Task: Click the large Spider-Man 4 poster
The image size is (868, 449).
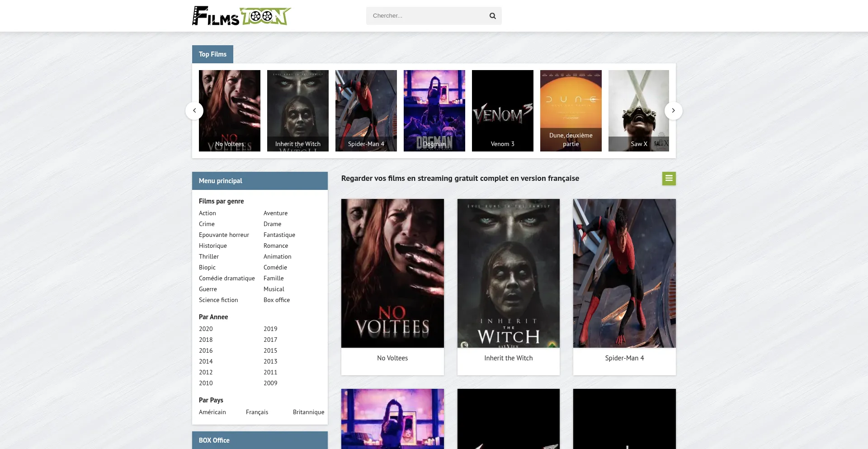Action: [624, 273]
